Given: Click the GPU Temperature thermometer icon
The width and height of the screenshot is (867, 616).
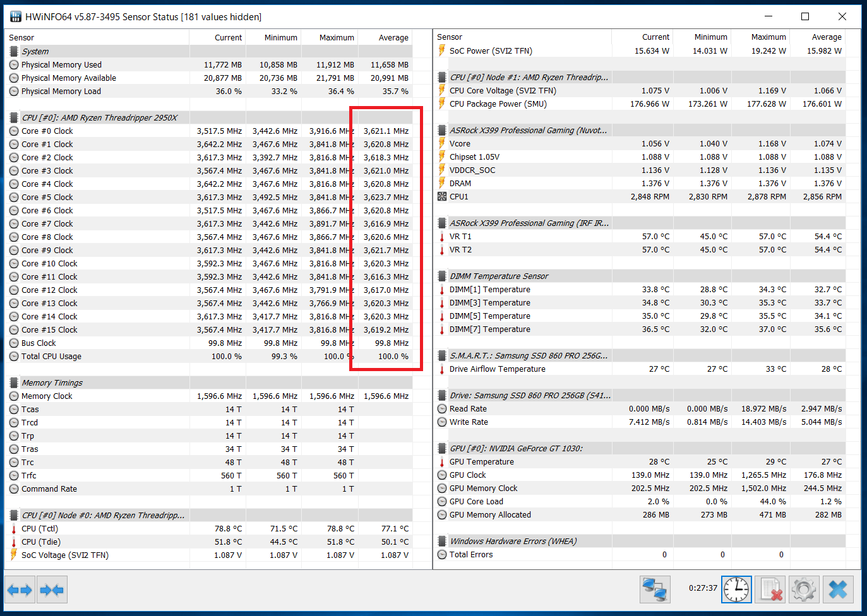Looking at the screenshot, I should [442, 461].
